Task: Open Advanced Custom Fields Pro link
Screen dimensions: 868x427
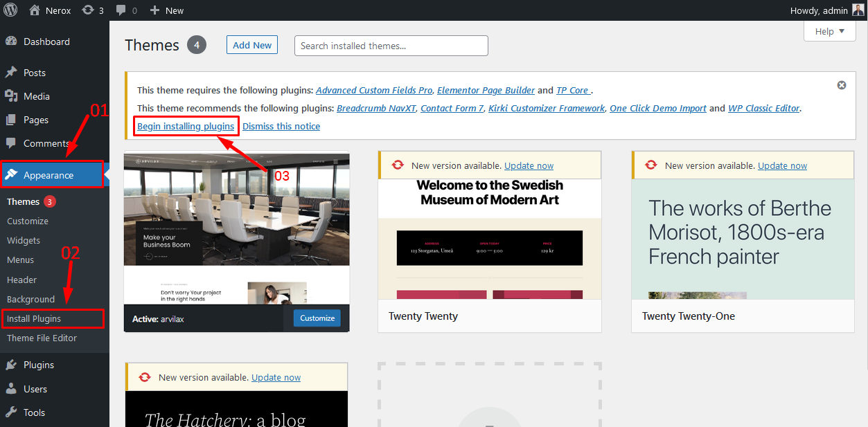Action: click(x=374, y=90)
